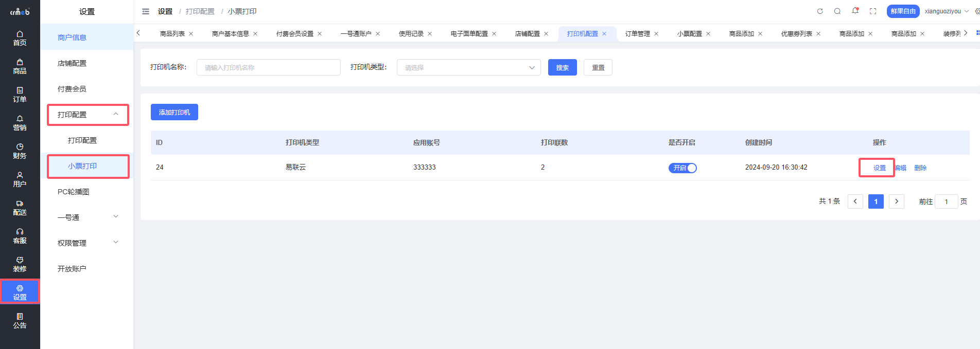
Task: Close the 商品列表 tab
Action: pyautogui.click(x=191, y=34)
